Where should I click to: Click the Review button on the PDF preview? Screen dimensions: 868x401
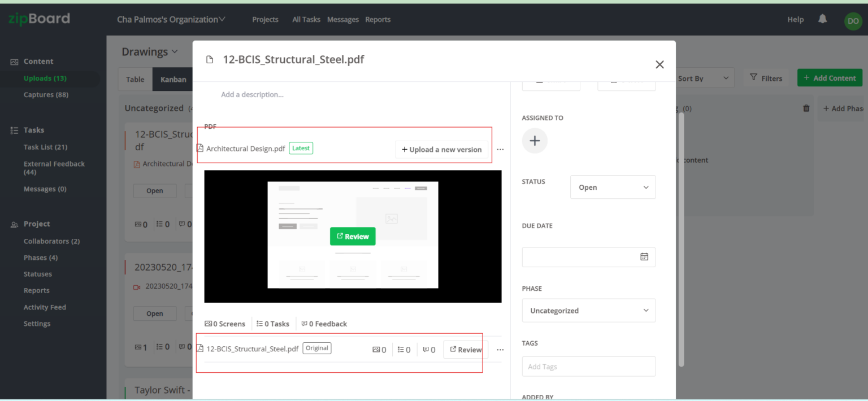click(352, 236)
